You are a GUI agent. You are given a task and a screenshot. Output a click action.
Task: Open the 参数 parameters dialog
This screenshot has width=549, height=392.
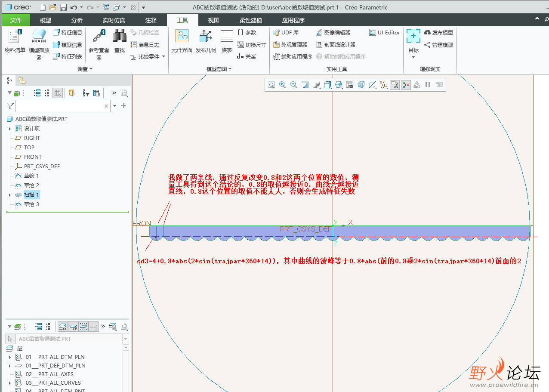(x=247, y=33)
